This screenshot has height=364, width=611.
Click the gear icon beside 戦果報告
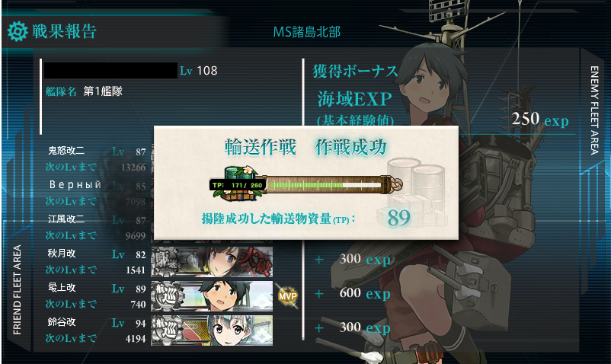click(18, 31)
